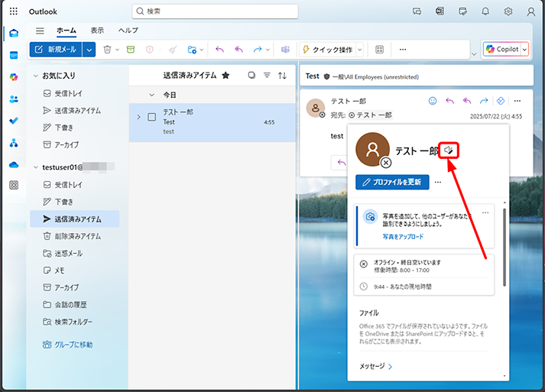Click forward arrow in toolbar
545x392 pixels.
point(258,50)
